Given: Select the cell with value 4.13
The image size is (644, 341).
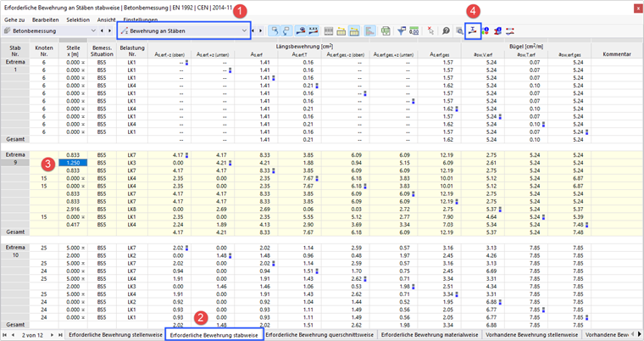Looking at the screenshot, I should (255, 225).
